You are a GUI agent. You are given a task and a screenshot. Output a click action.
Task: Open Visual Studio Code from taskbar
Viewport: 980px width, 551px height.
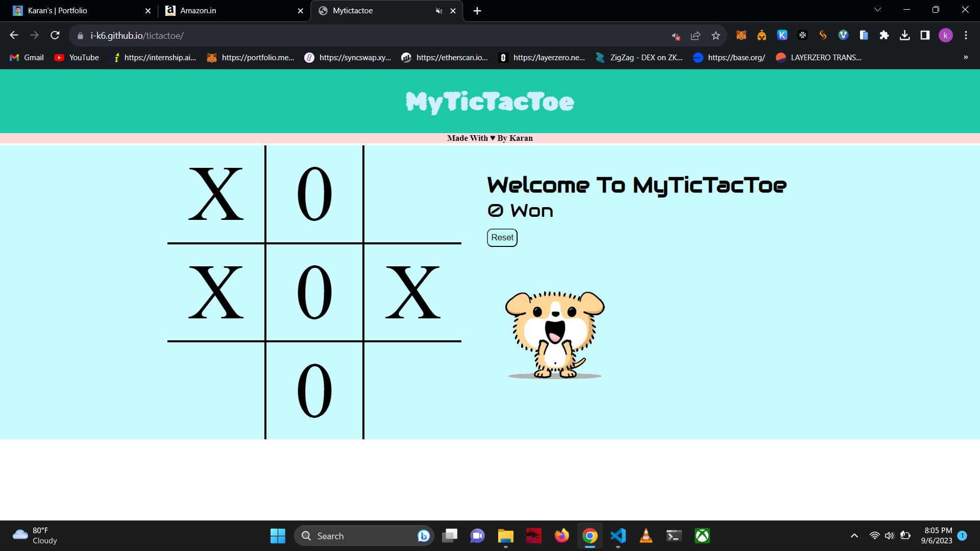click(x=618, y=536)
